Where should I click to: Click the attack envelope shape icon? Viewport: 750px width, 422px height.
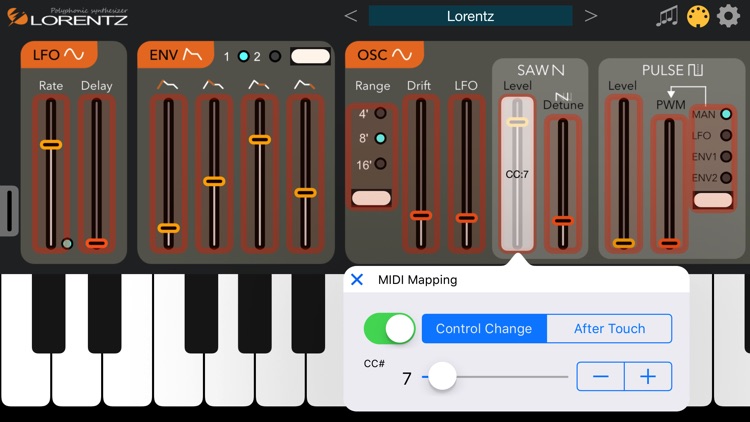[168, 85]
